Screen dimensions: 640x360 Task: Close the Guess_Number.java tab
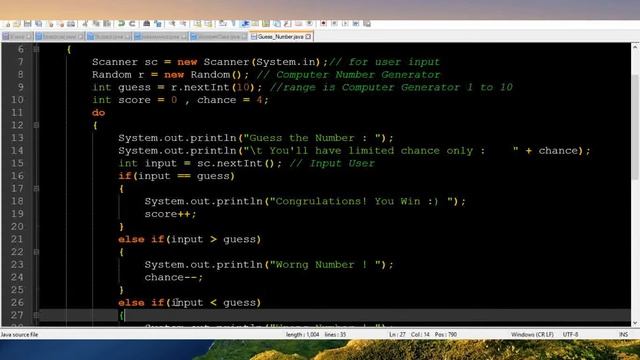308,37
